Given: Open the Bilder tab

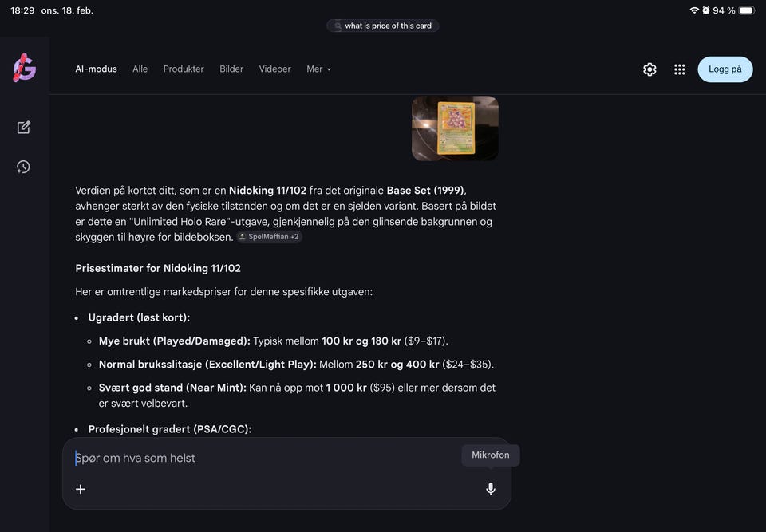Looking at the screenshot, I should coord(231,69).
